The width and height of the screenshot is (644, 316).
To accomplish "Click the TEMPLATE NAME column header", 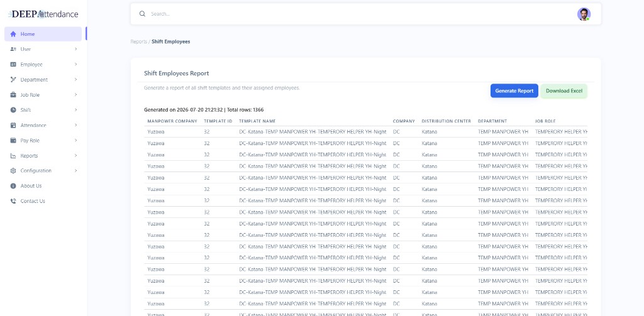I will 257,121.
